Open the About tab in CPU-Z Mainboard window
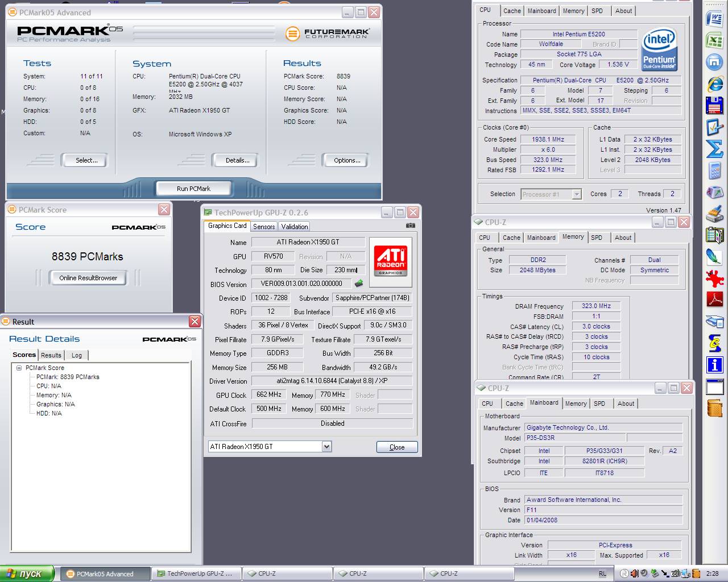Screen dimensions: 728x582 point(626,404)
